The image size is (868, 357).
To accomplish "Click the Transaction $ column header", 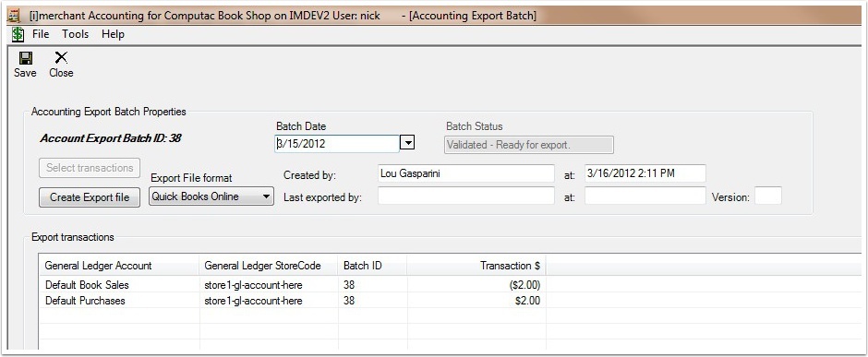I will coord(476,266).
